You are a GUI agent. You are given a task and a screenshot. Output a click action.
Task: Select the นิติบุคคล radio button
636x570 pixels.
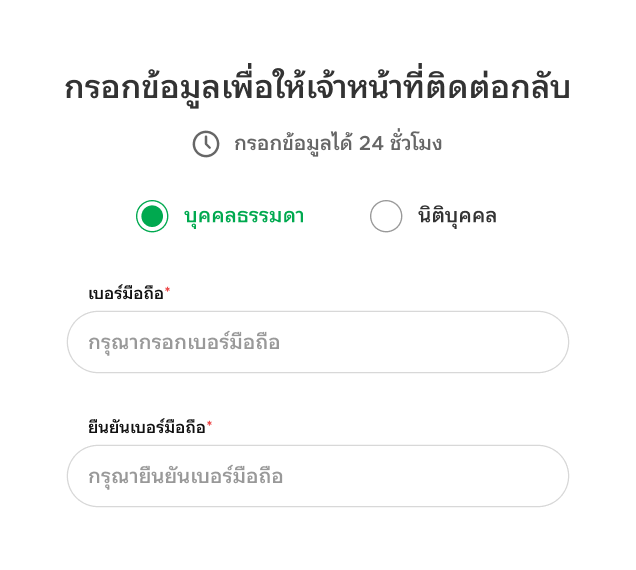pos(386,216)
